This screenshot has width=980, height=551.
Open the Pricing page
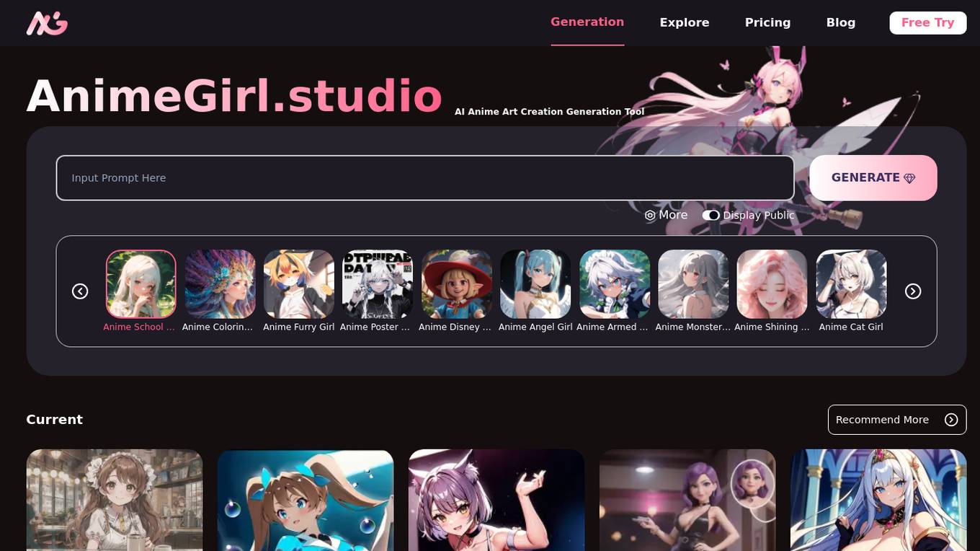click(767, 22)
